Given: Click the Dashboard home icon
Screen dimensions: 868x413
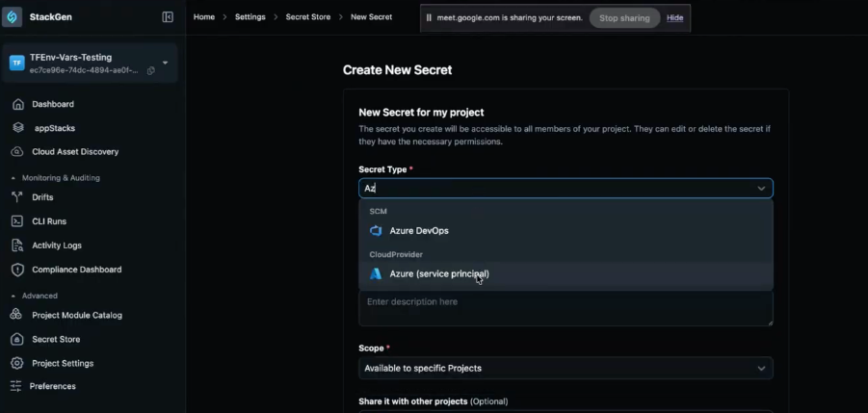Looking at the screenshot, I should point(17,104).
